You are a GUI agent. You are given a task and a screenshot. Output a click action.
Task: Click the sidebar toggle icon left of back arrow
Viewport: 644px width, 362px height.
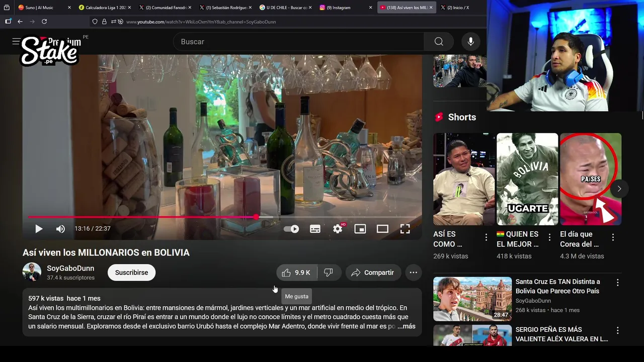[8, 22]
